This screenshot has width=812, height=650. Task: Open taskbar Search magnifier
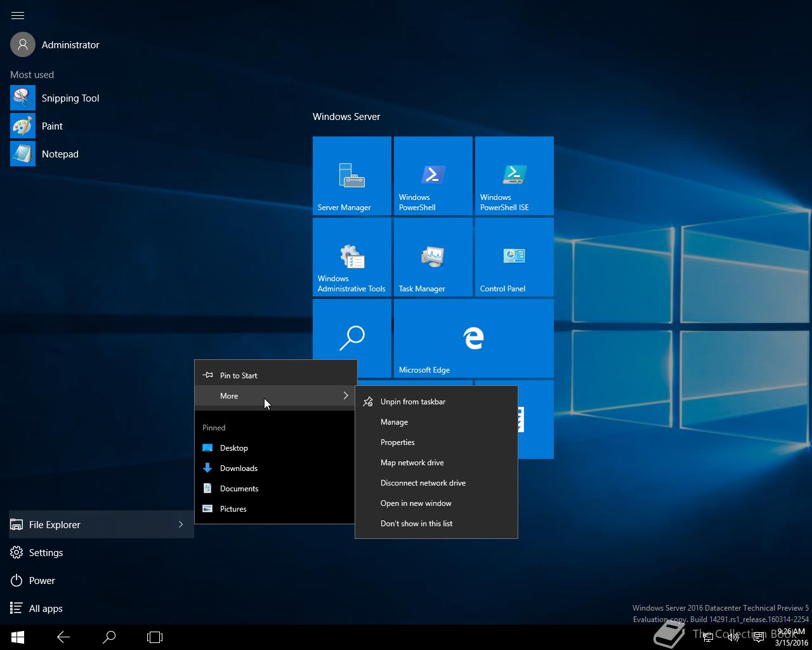click(109, 637)
